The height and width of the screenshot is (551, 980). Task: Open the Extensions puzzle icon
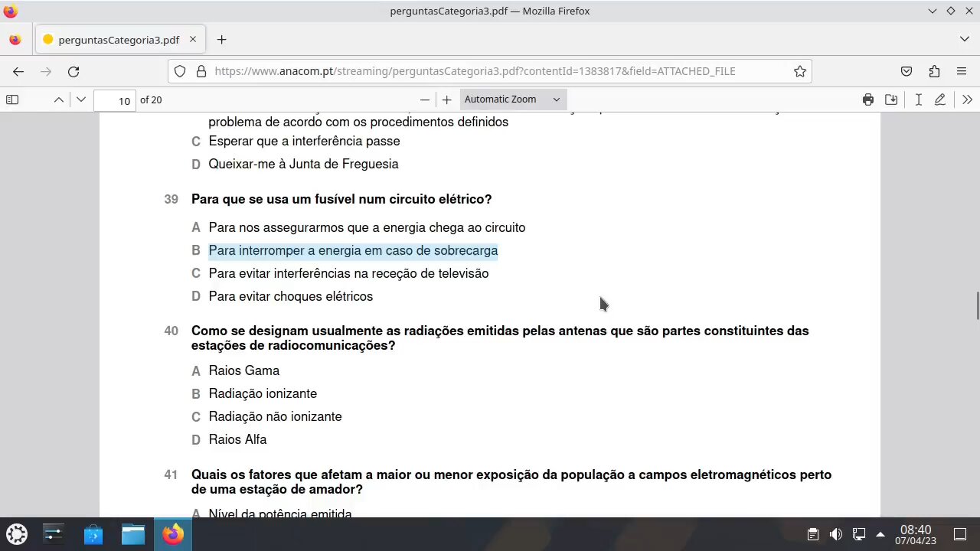934,71
